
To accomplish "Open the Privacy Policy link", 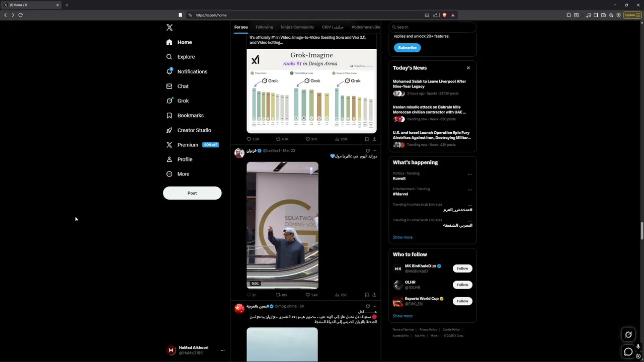I will pos(428,330).
